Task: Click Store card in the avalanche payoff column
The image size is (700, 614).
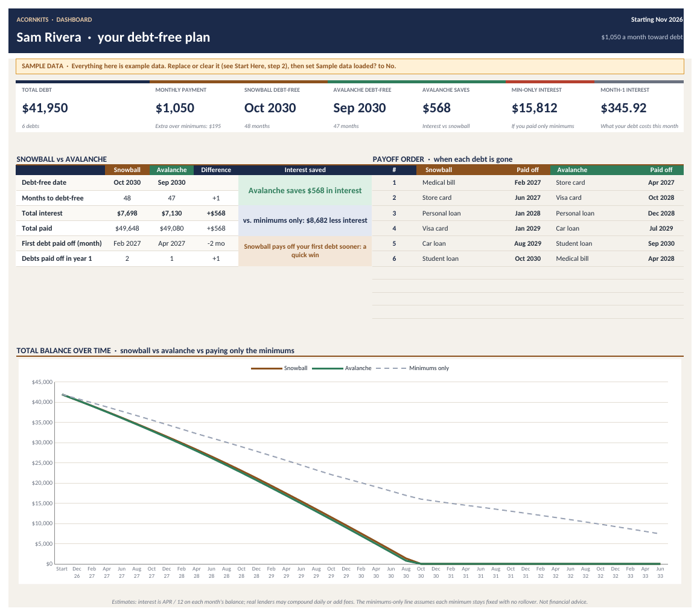Action: point(570,183)
